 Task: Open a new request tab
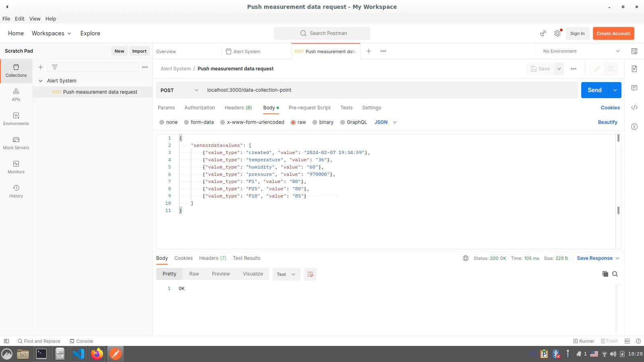(x=369, y=51)
